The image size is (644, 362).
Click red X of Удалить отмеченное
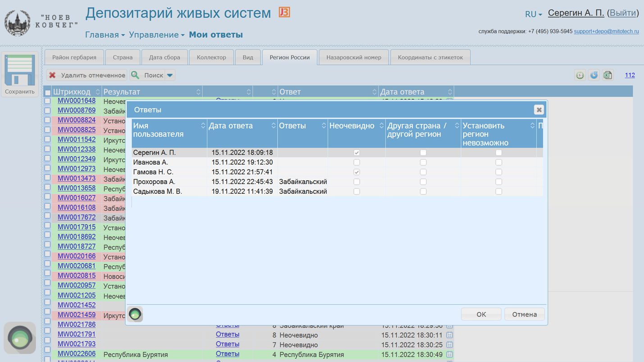(53, 75)
